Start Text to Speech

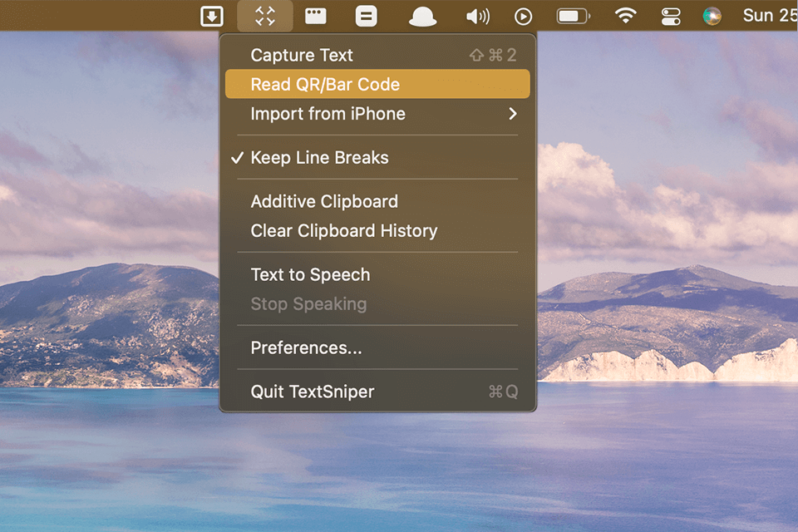(x=377, y=275)
